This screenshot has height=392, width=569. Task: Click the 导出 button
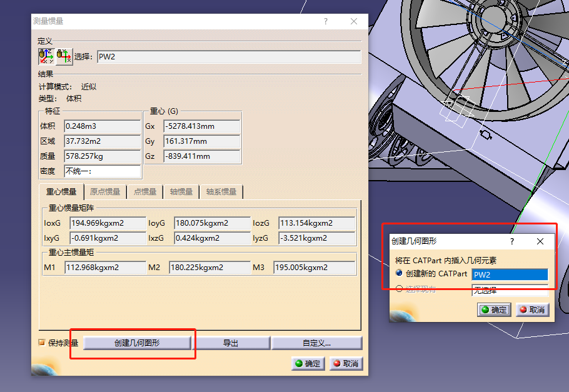[233, 343]
